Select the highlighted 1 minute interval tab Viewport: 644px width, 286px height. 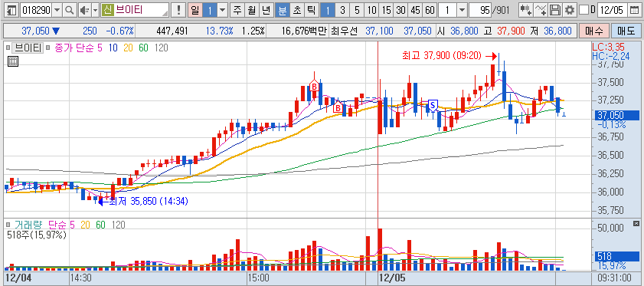(x=328, y=10)
